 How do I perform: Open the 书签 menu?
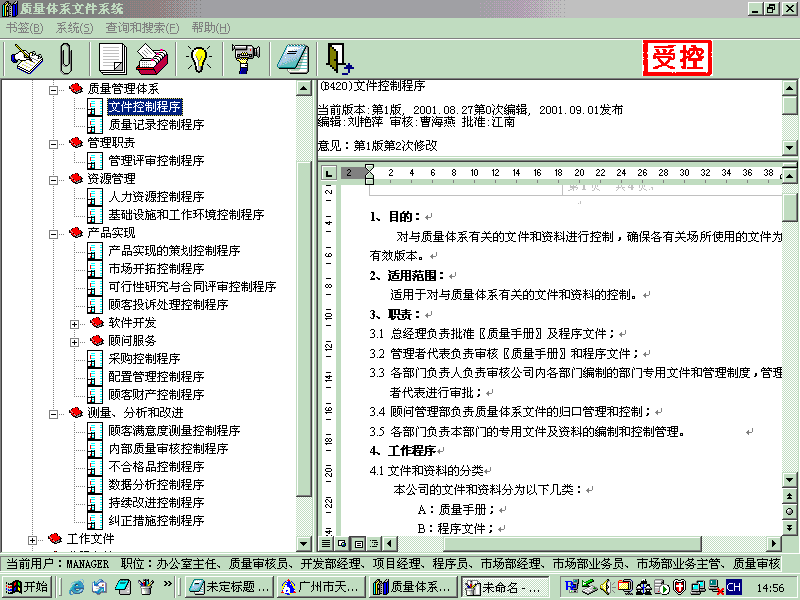pos(24,28)
